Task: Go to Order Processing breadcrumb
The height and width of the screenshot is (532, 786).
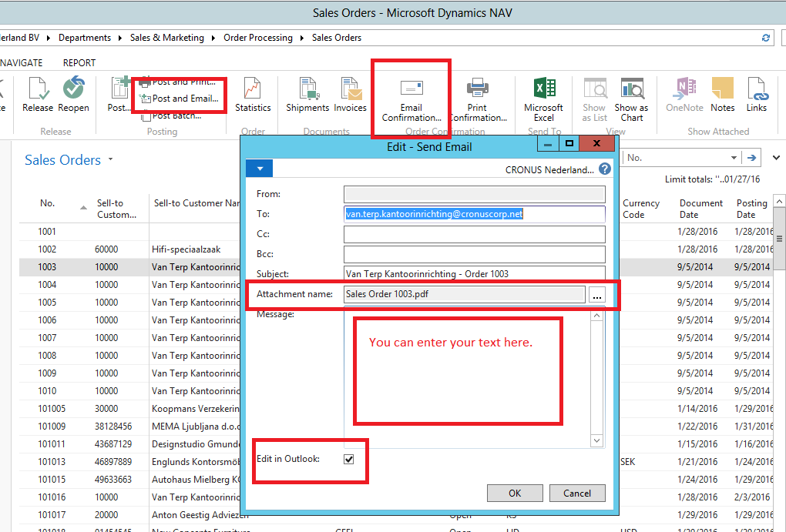Action: pyautogui.click(x=258, y=38)
